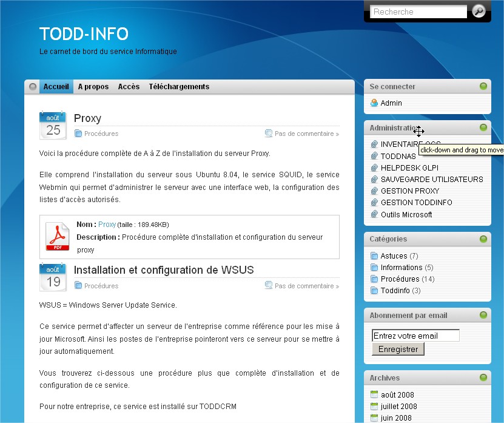504x423 pixels.
Task: Click link icon beside INVENTAIRE OCS
Action: tap(374, 144)
